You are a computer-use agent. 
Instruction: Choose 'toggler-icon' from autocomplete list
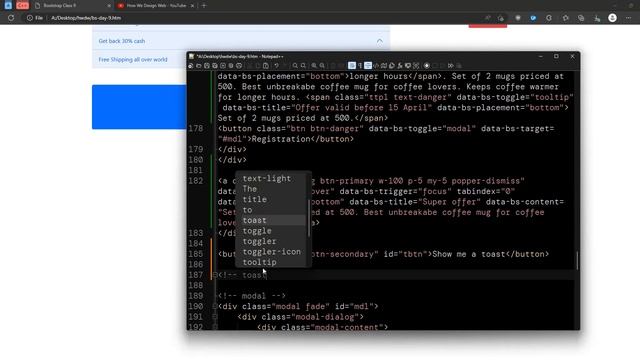tap(271, 252)
